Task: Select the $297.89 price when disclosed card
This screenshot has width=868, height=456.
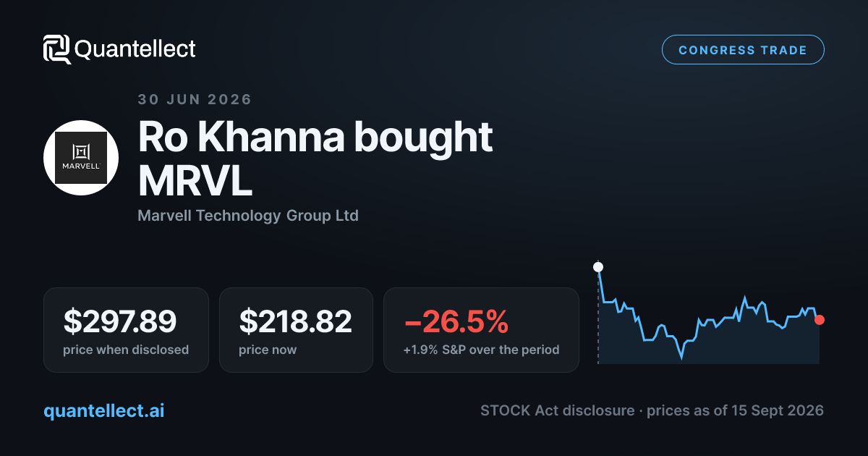Action: coord(126,330)
